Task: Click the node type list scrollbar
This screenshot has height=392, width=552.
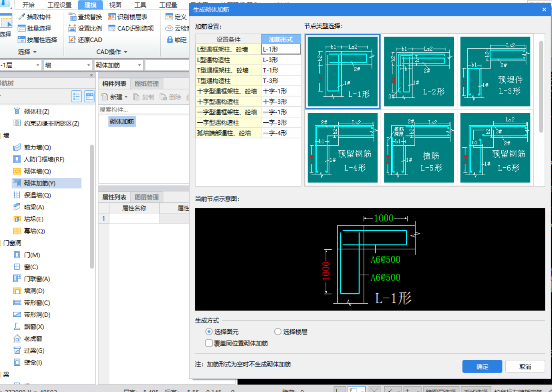Action: coord(541,86)
